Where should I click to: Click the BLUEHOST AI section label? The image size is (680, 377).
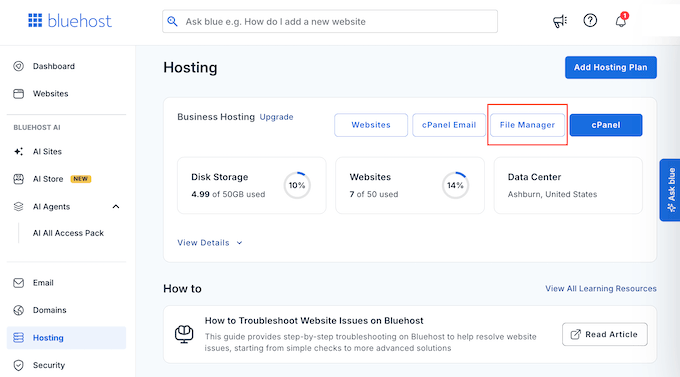click(x=37, y=128)
